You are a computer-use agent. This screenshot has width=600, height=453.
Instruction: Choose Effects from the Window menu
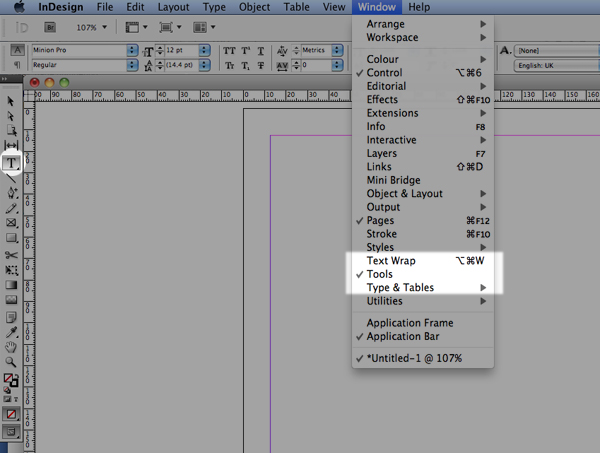click(x=423, y=99)
